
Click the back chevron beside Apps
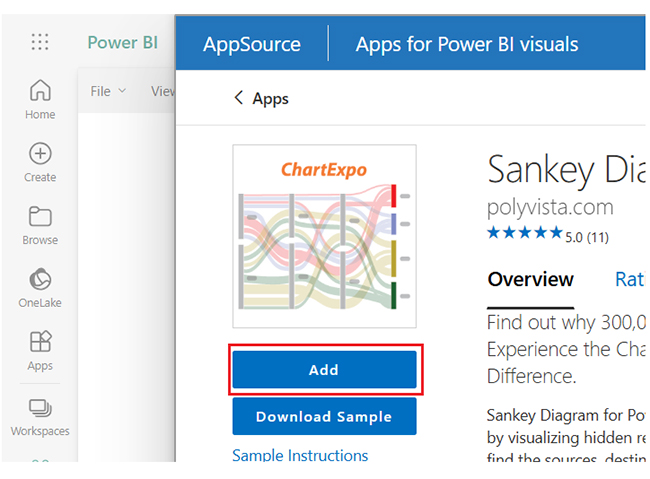click(238, 98)
